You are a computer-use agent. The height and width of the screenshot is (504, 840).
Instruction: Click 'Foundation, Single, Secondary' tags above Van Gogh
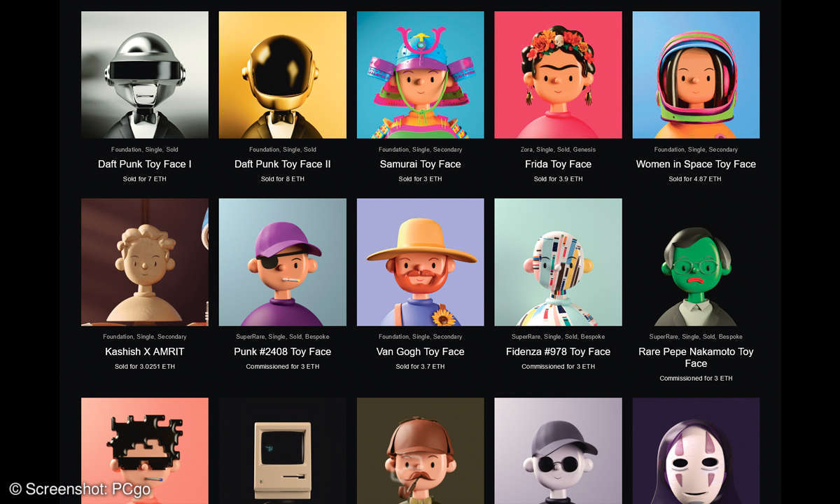(x=420, y=337)
